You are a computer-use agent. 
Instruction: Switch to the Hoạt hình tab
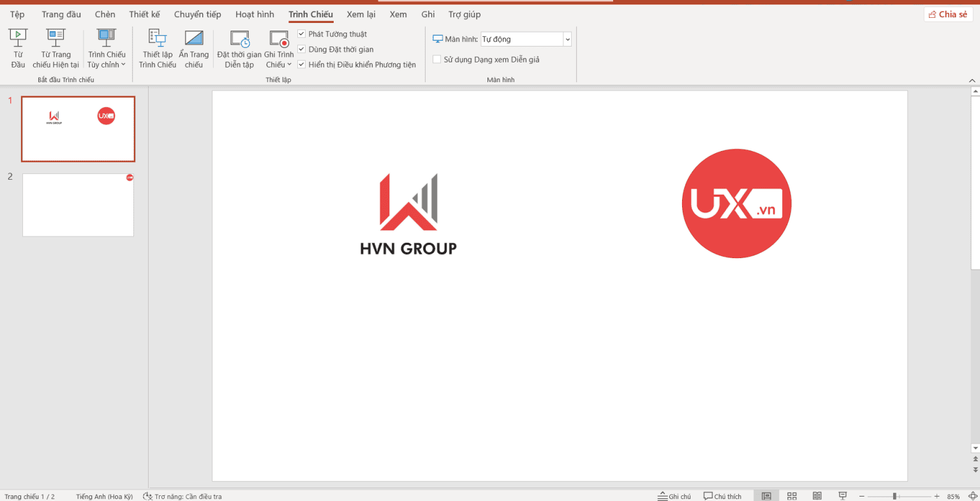pyautogui.click(x=255, y=13)
